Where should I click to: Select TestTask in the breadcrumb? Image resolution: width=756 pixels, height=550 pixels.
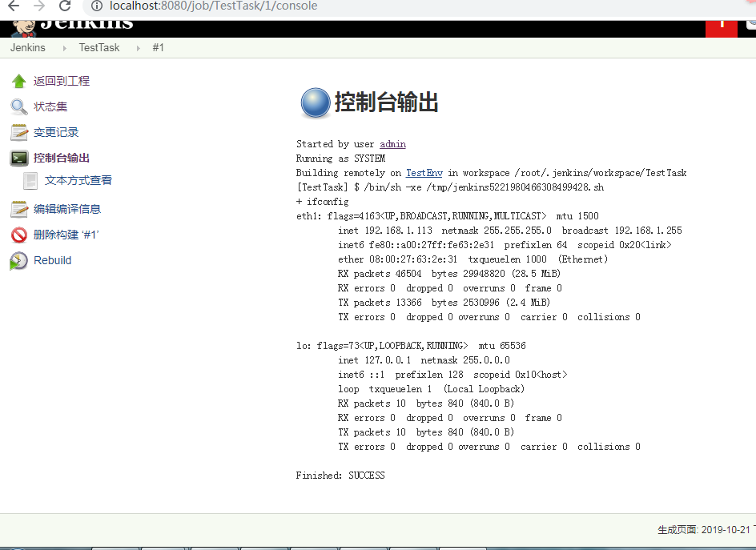[99, 47]
